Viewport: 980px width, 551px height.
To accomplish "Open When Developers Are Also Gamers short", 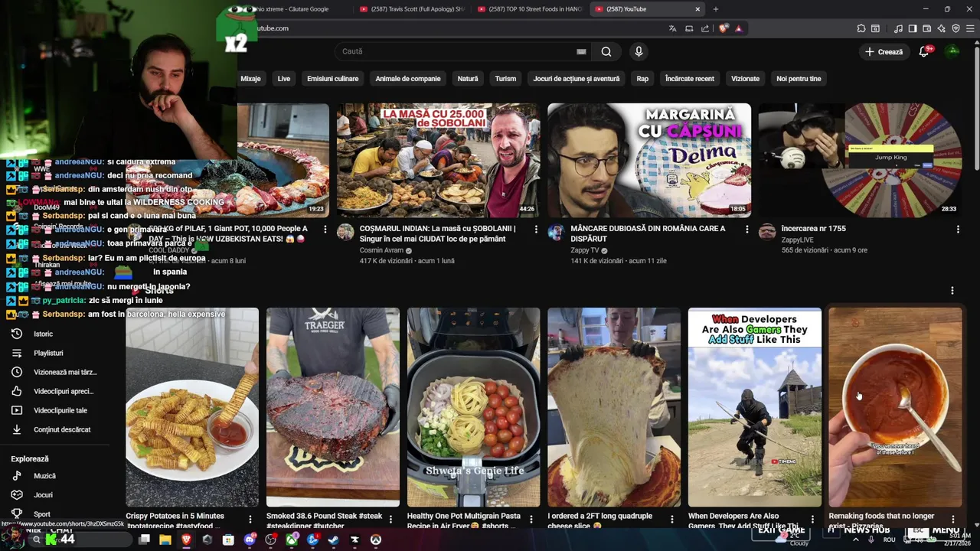I will coord(755,407).
